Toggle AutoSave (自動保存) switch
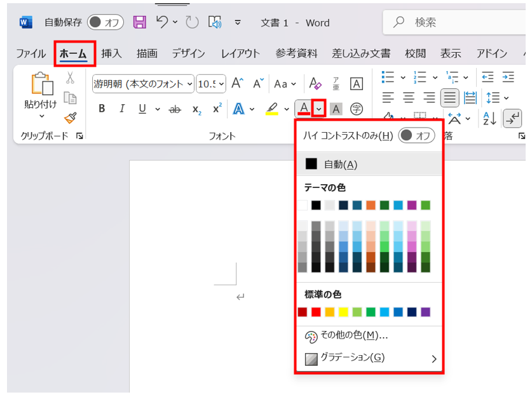The image size is (532, 404). coord(106,22)
